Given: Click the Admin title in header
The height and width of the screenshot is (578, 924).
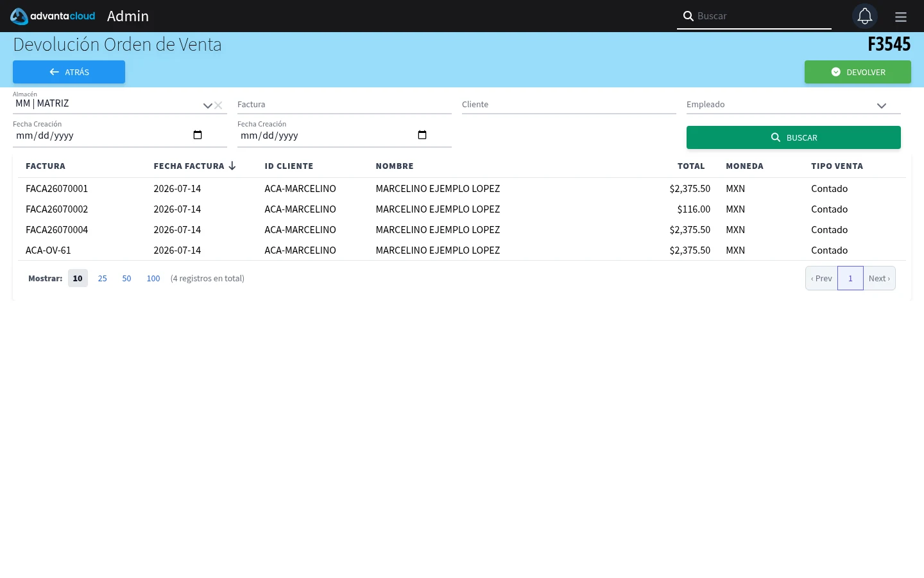Looking at the screenshot, I should [128, 16].
